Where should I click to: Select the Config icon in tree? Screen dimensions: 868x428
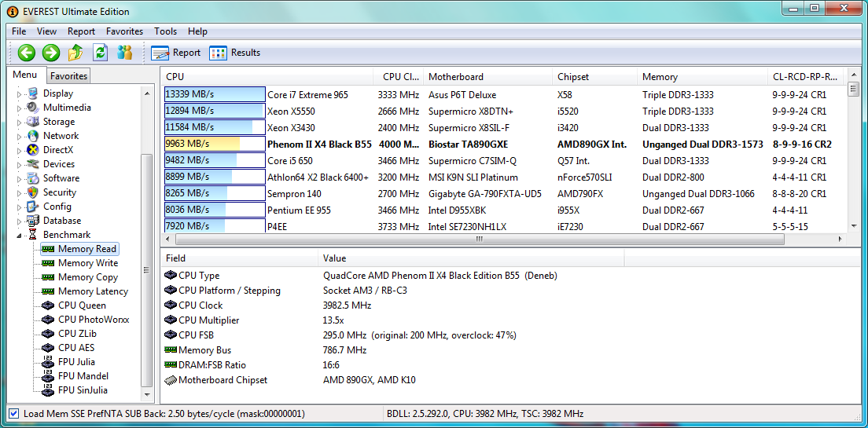click(x=33, y=207)
